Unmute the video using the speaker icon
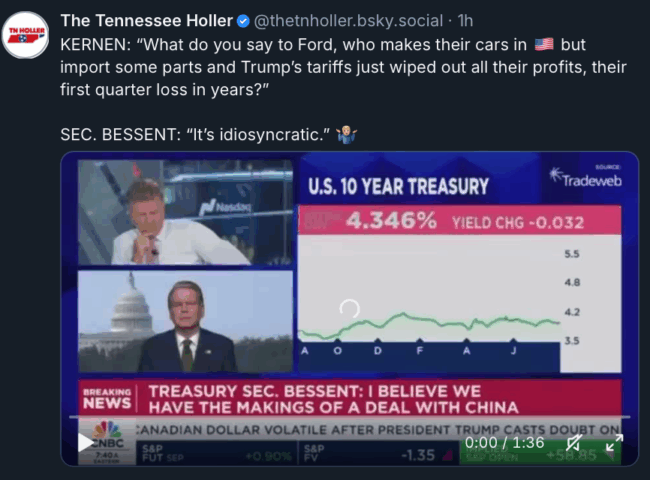This screenshot has height=480, width=650. point(574,443)
